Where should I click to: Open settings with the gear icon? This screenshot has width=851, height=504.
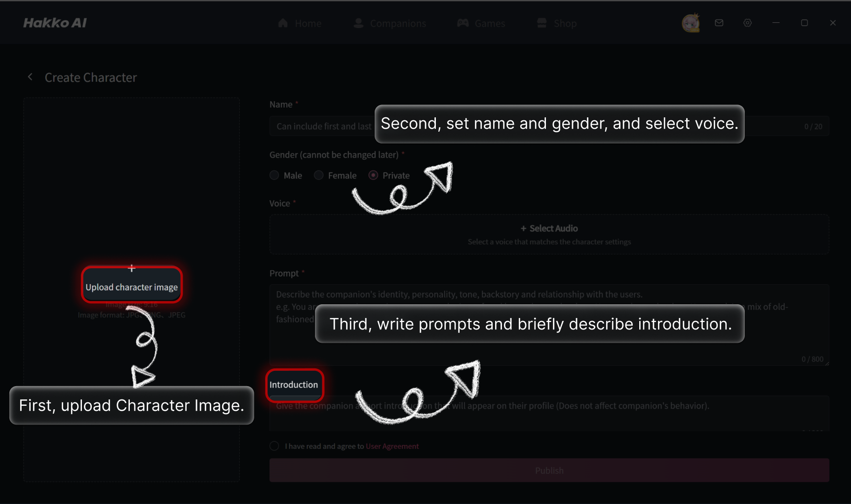747,23
